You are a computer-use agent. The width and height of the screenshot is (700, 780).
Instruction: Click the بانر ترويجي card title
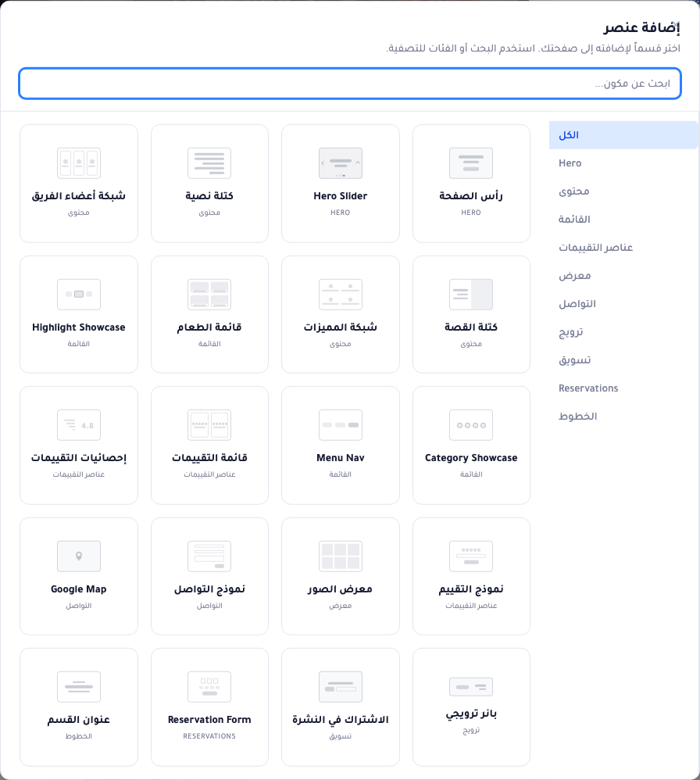[x=471, y=714]
